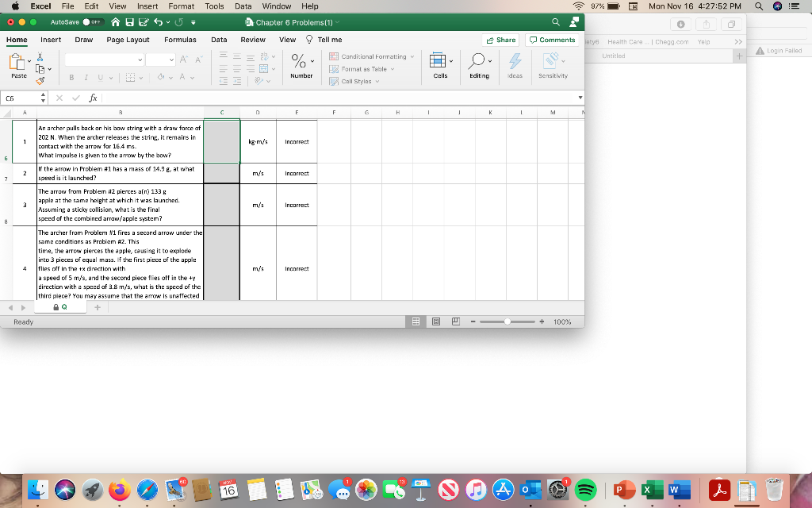Viewport: 812px width, 508px height.
Task: Click the Share button
Action: (501, 40)
